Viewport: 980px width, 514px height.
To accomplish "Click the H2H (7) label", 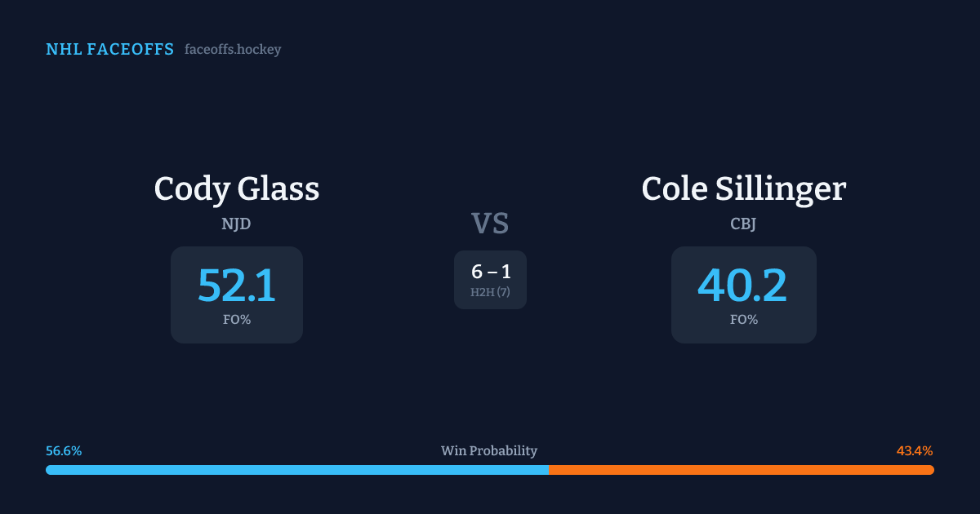I will point(490,292).
